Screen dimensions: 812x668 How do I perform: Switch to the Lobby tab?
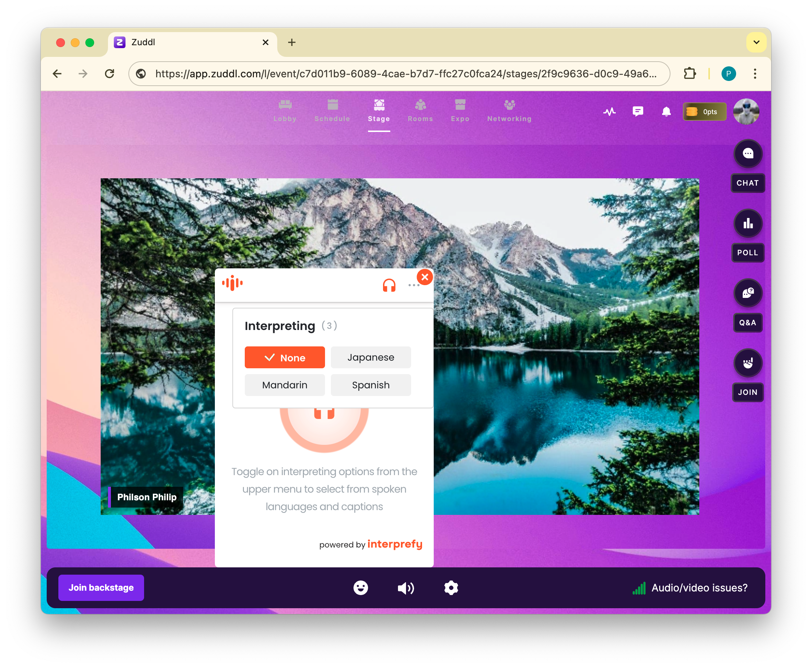point(285,111)
